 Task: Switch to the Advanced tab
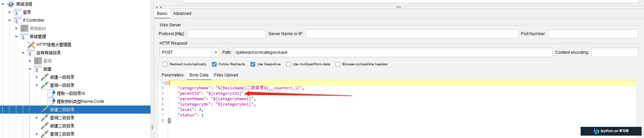182,14
